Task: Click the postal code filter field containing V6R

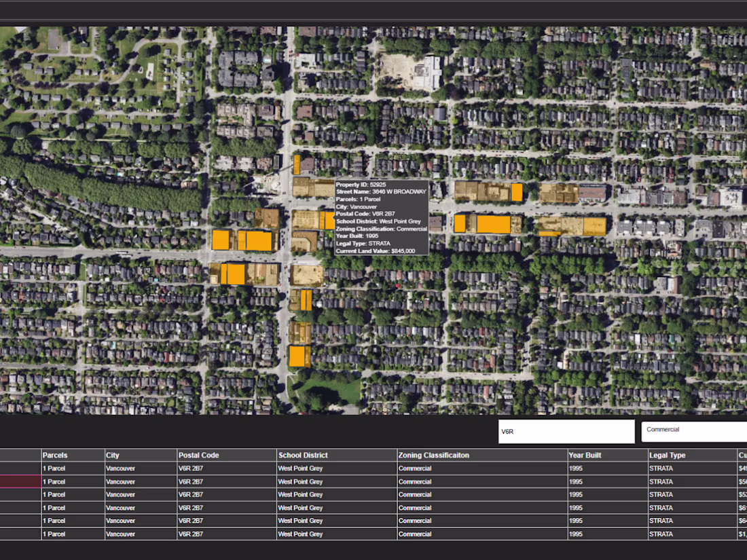Action: click(x=566, y=432)
